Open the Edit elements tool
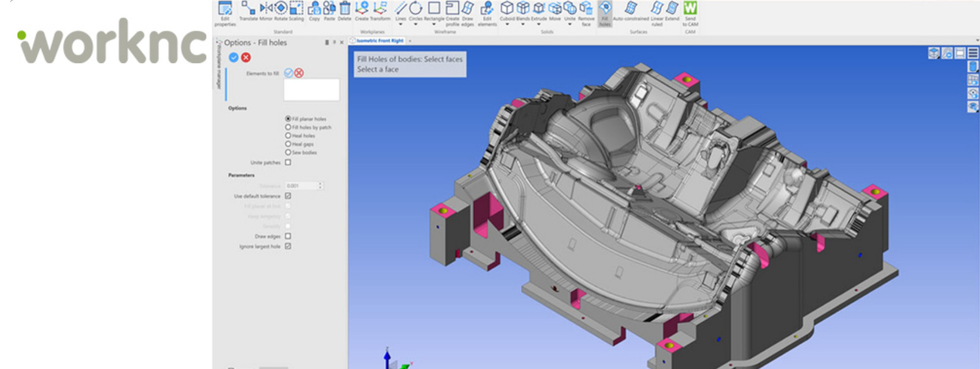The width and height of the screenshot is (980, 369). (487, 13)
